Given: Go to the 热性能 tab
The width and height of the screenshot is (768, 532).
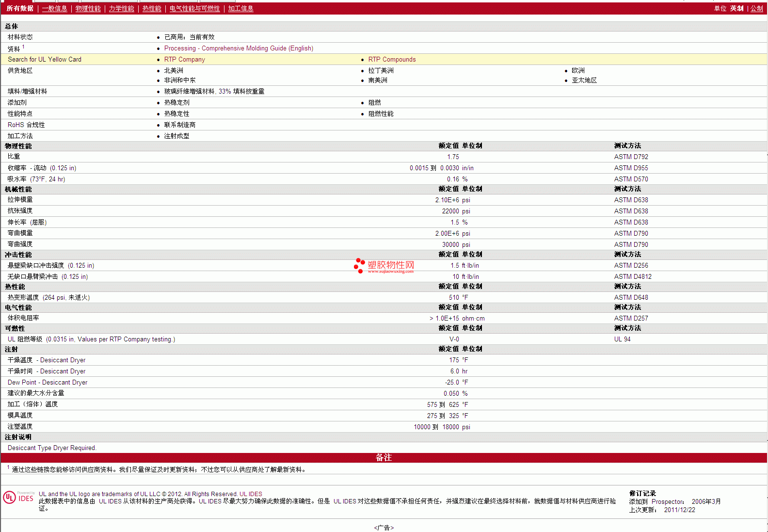Looking at the screenshot, I should [x=152, y=9].
